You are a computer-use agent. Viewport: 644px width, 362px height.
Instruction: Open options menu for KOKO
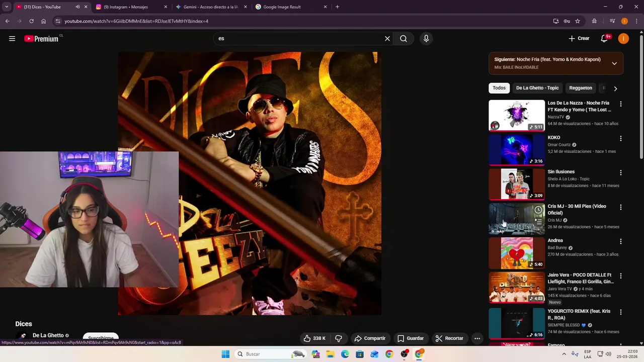pyautogui.click(x=620, y=138)
